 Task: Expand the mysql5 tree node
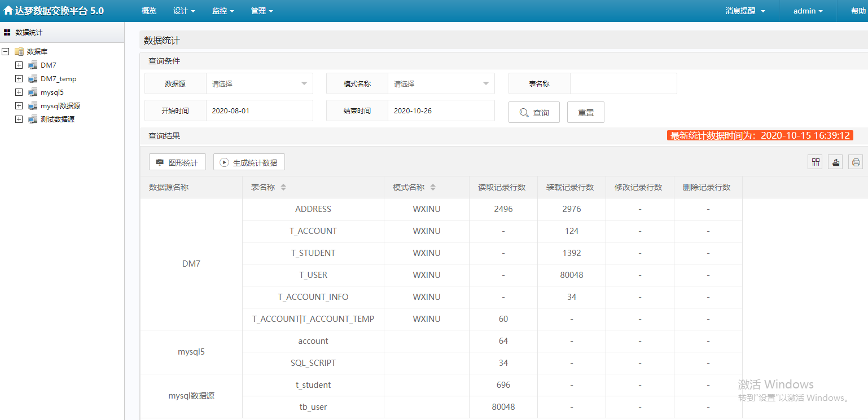(x=19, y=92)
